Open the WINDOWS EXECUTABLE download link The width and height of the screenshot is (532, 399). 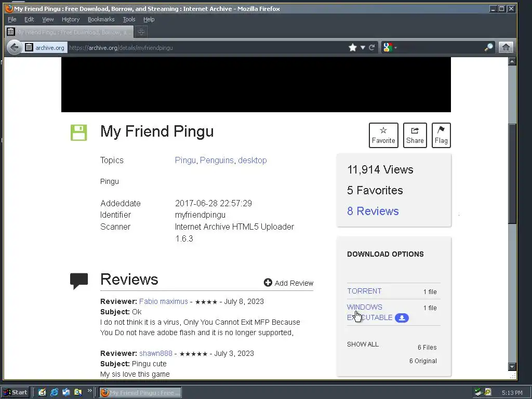pyautogui.click(x=369, y=312)
